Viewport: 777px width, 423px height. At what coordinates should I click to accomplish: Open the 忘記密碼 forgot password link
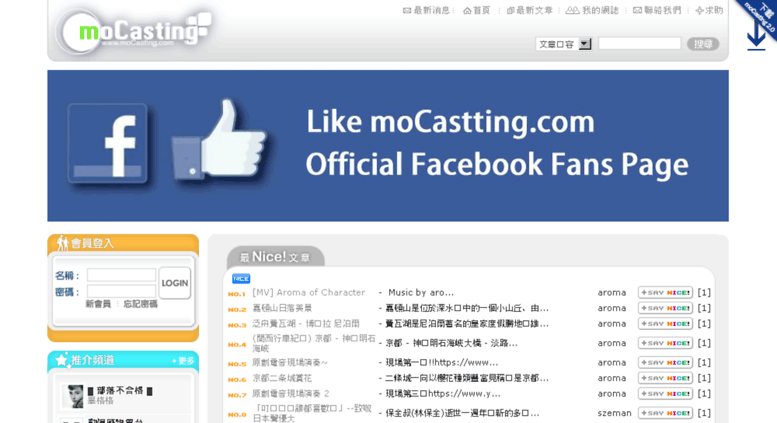tap(140, 304)
